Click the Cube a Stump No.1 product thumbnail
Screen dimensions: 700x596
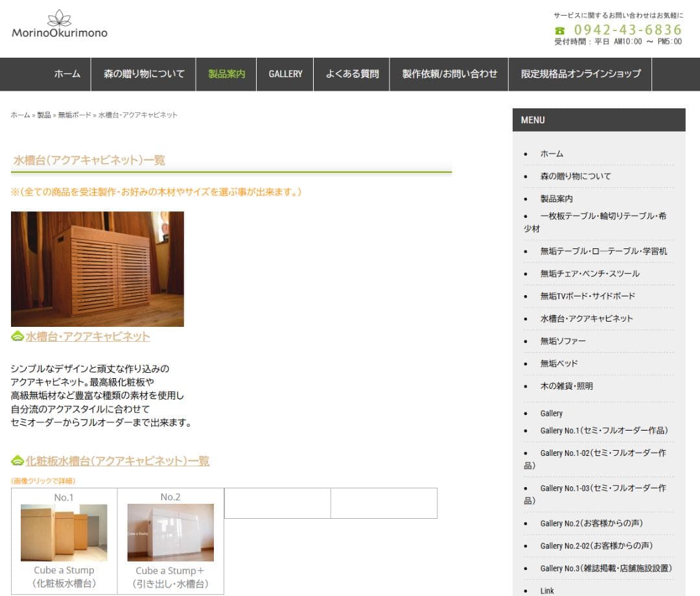[x=64, y=532]
